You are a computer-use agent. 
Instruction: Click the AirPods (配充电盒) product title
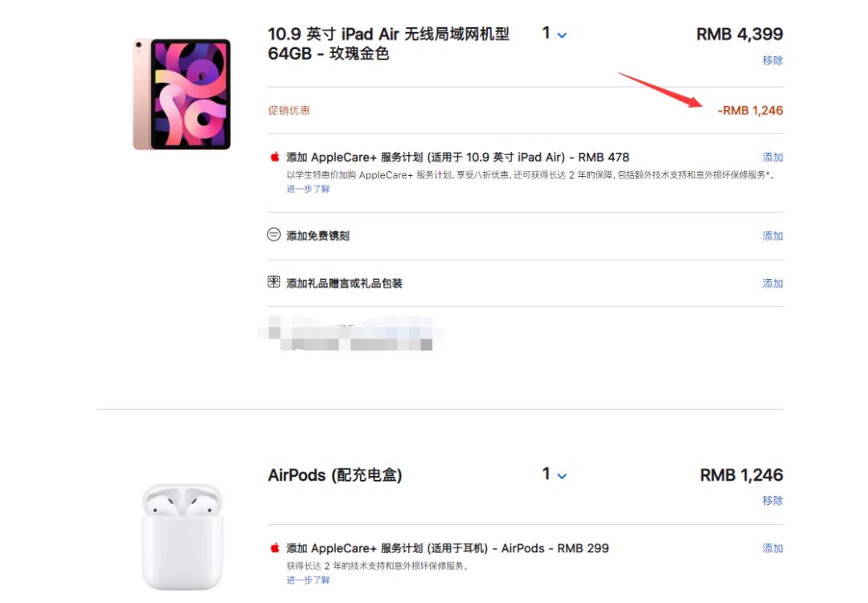tap(334, 475)
